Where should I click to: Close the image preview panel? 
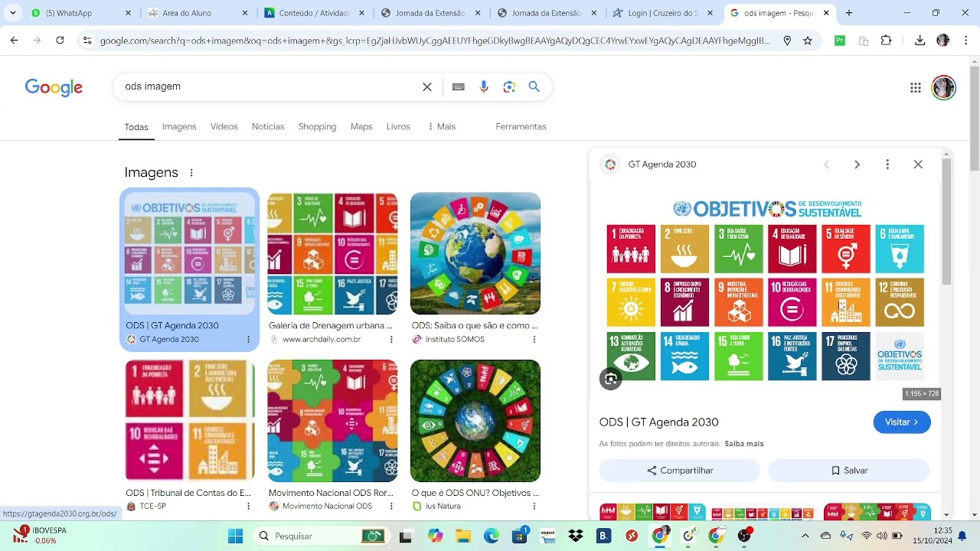(x=918, y=165)
